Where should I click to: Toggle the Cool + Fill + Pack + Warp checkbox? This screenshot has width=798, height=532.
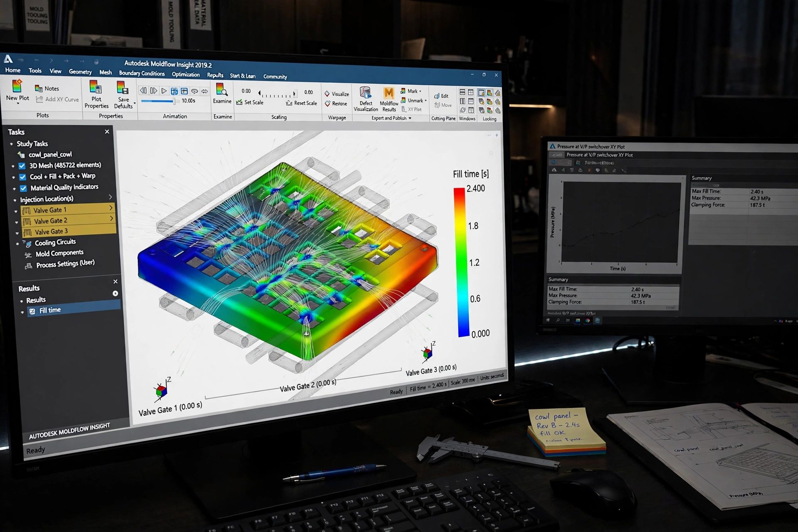click(x=23, y=177)
